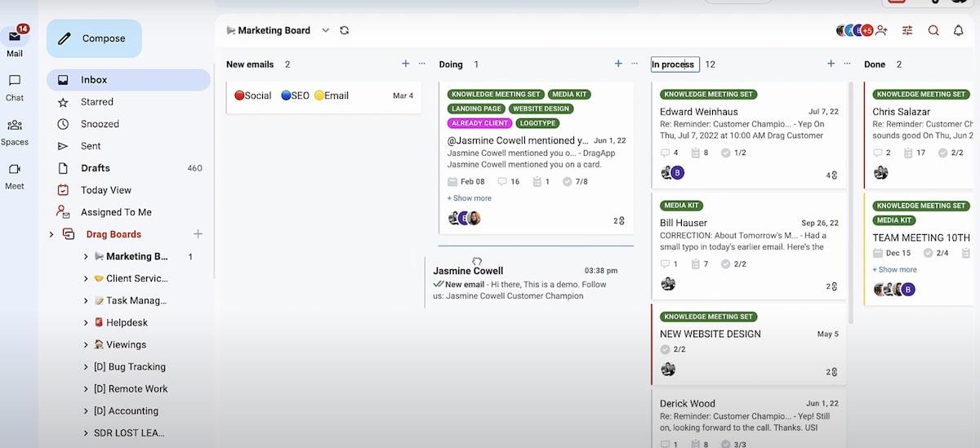980x448 pixels.
Task: Open comments on the Edward Weinhaus card
Action: coord(670,153)
